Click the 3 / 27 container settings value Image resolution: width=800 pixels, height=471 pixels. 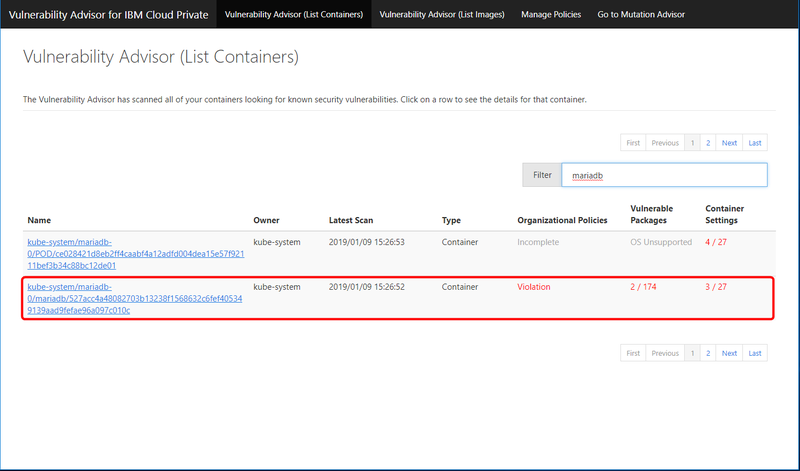pos(716,287)
